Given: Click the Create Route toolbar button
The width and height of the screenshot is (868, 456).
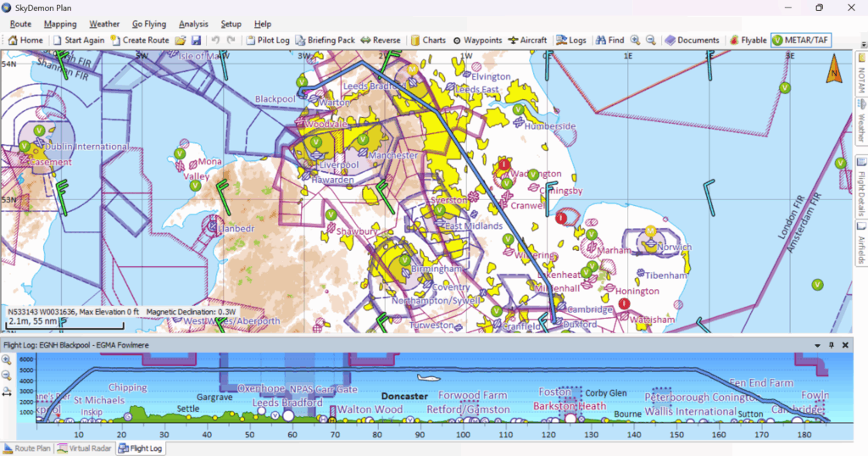Looking at the screenshot, I should pyautogui.click(x=140, y=40).
